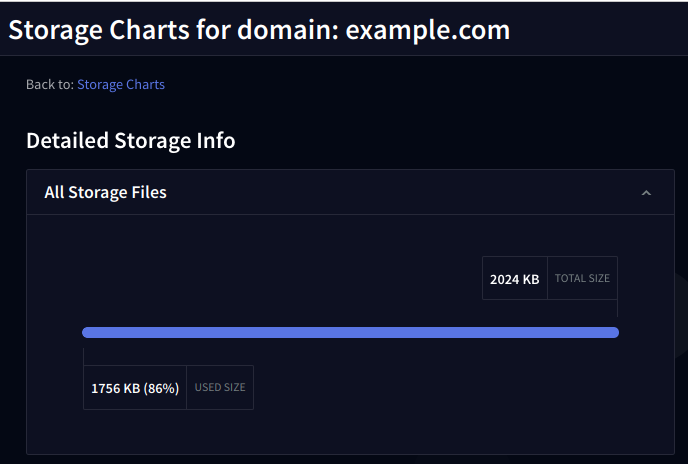This screenshot has width=688, height=464.
Task: Click the TOTAL SIZE label
Action: (x=582, y=279)
